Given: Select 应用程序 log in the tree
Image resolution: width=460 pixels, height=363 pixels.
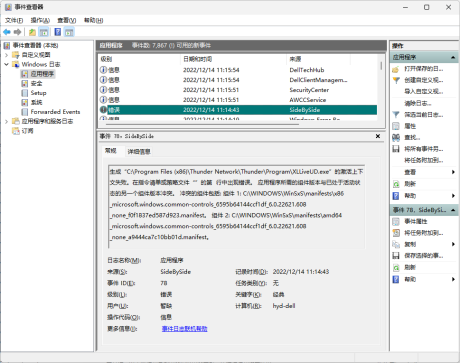Looking at the screenshot, I should [x=42, y=74].
